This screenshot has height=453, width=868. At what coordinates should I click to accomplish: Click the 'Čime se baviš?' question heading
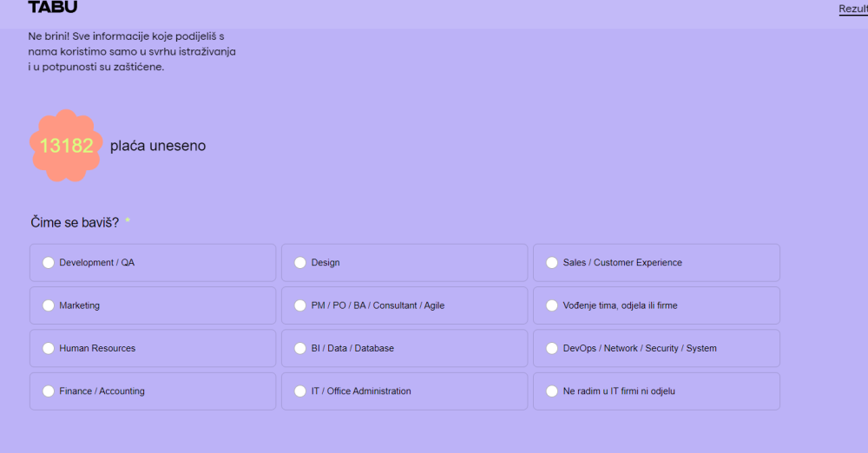click(75, 223)
